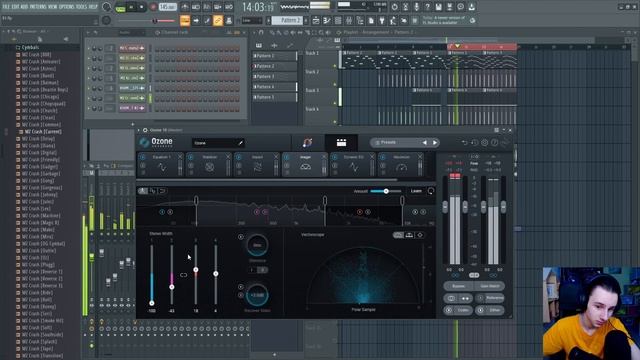The image size is (640, 360).
Task: Click band 2 stereo width slider at -43
Action: coord(172,287)
